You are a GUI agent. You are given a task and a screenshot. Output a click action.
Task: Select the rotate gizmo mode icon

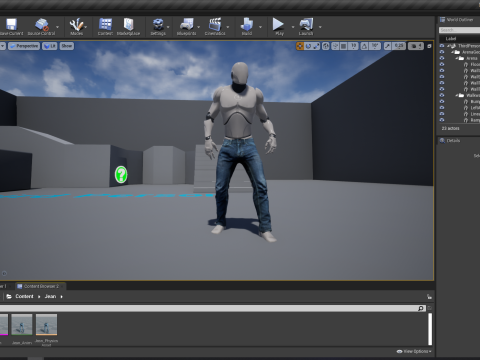click(308, 46)
